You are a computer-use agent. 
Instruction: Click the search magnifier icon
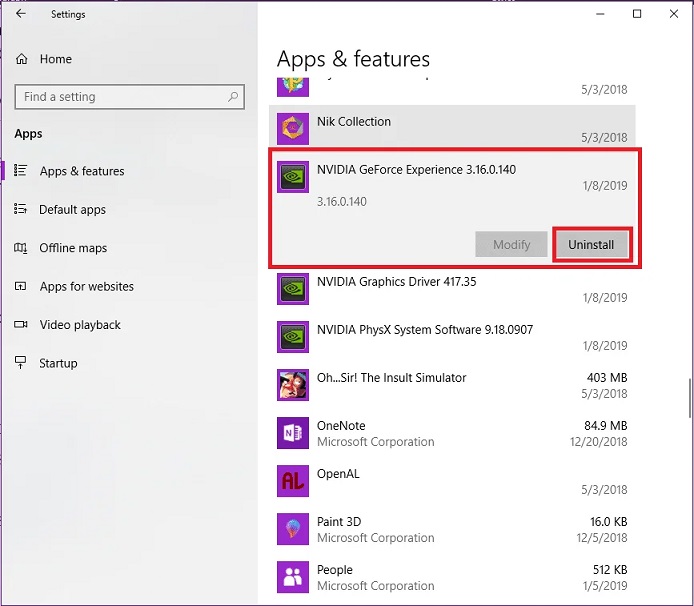point(233,96)
